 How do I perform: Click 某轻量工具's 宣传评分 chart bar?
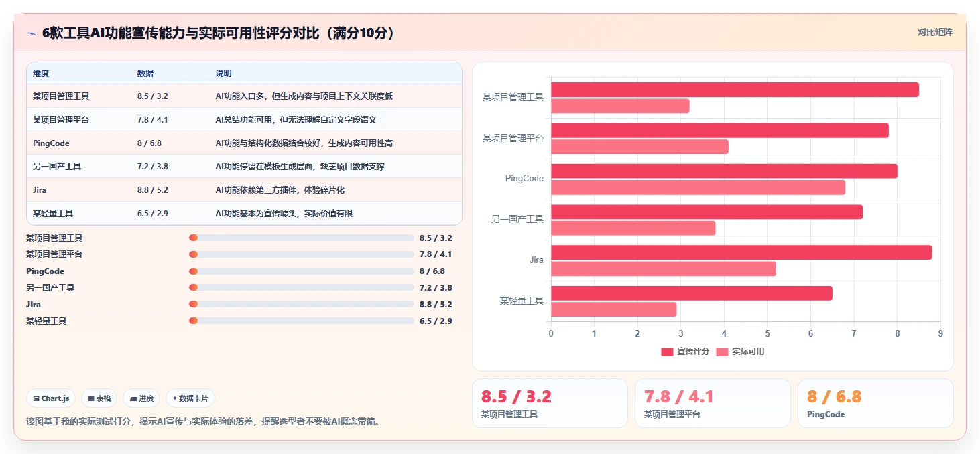tap(692, 293)
